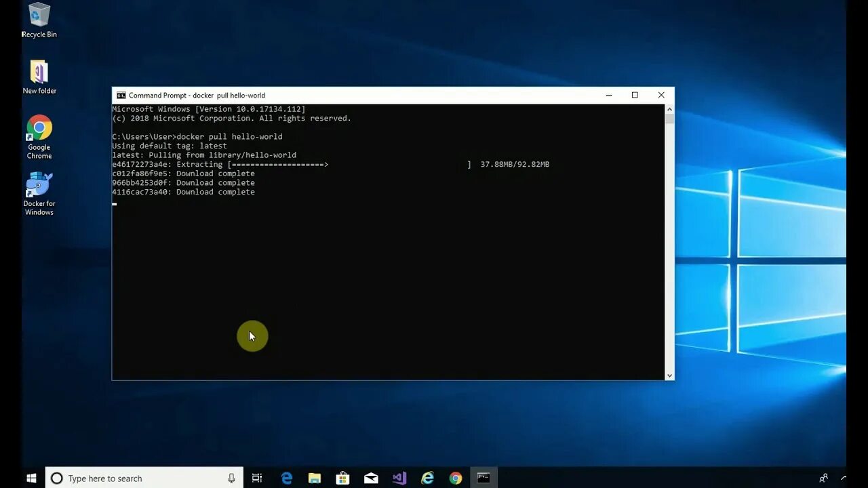The height and width of the screenshot is (488, 868).
Task: Click the console scrollbar down arrow
Action: [669, 375]
